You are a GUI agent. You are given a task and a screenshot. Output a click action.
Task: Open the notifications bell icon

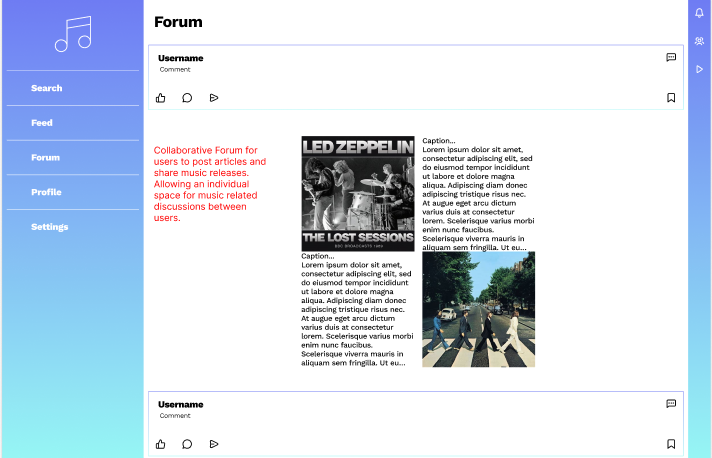tap(699, 13)
